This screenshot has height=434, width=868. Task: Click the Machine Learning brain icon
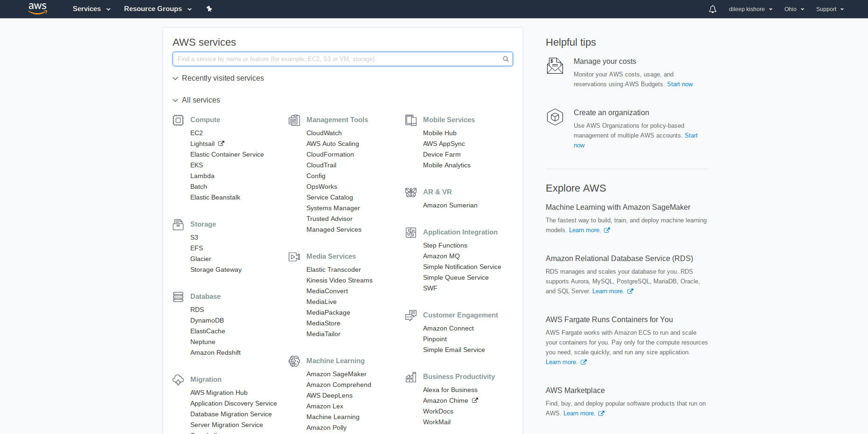coord(294,361)
